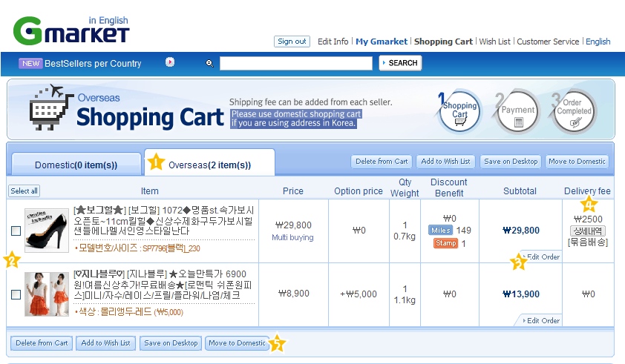
Task: Click Edit Order for the ₩29,800 item
Action: [x=543, y=257]
